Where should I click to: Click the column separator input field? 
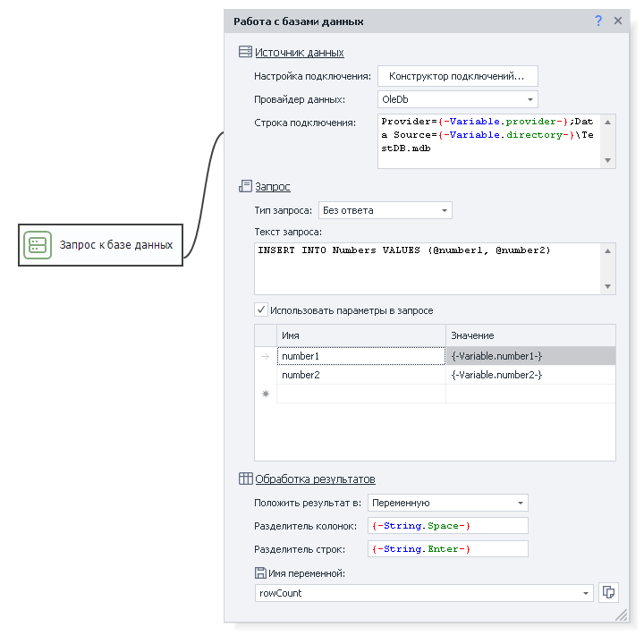pos(447,525)
